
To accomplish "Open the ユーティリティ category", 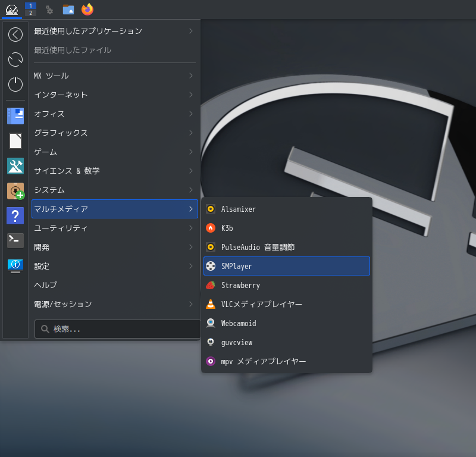I will click(x=115, y=228).
